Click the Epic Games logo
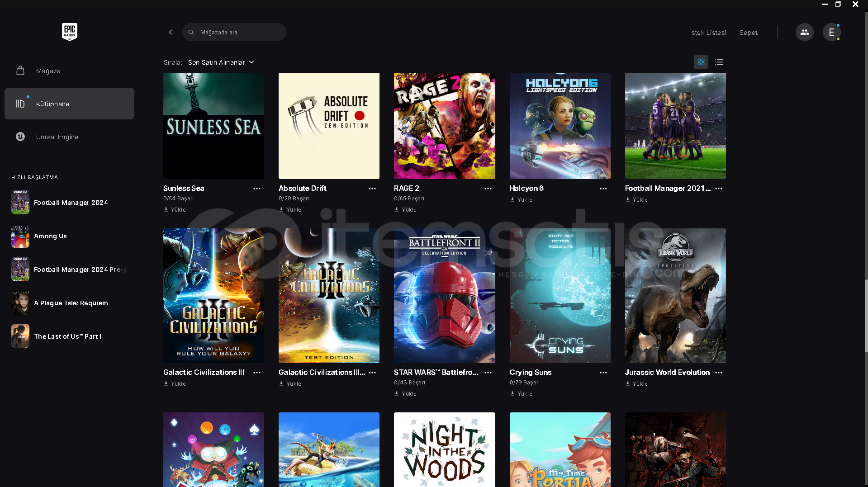 pos(69,32)
